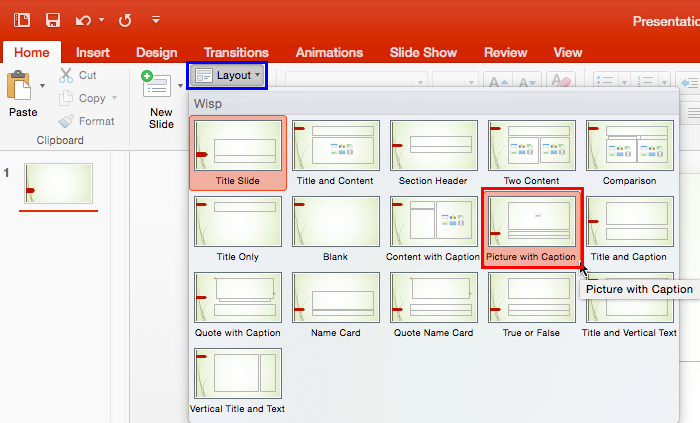Open the Insert tab
The height and width of the screenshot is (423, 700).
92,53
